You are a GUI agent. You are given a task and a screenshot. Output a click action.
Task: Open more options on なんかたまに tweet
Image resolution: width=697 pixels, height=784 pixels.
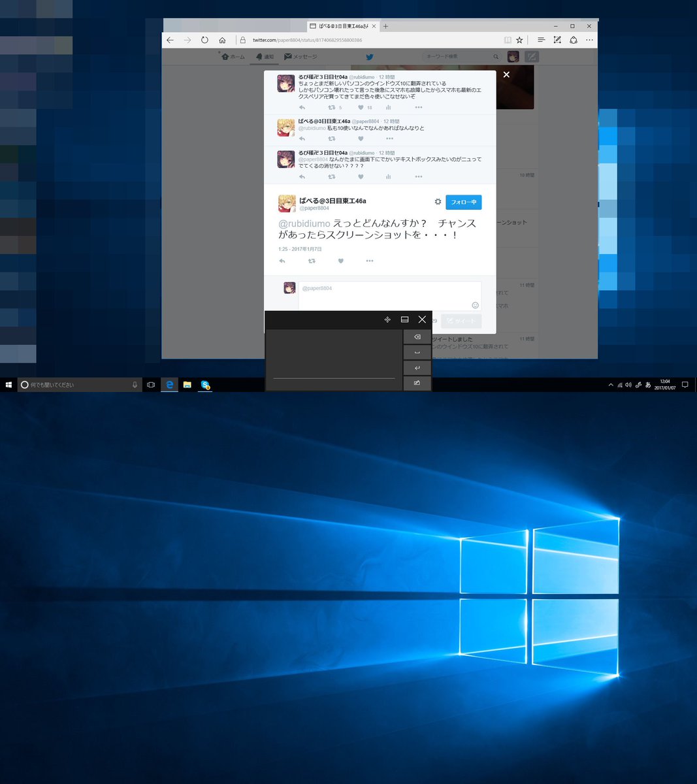(418, 176)
